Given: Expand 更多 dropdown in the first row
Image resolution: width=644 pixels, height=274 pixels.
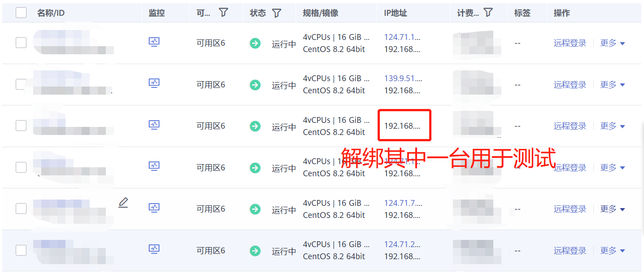Looking at the screenshot, I should 613,43.
